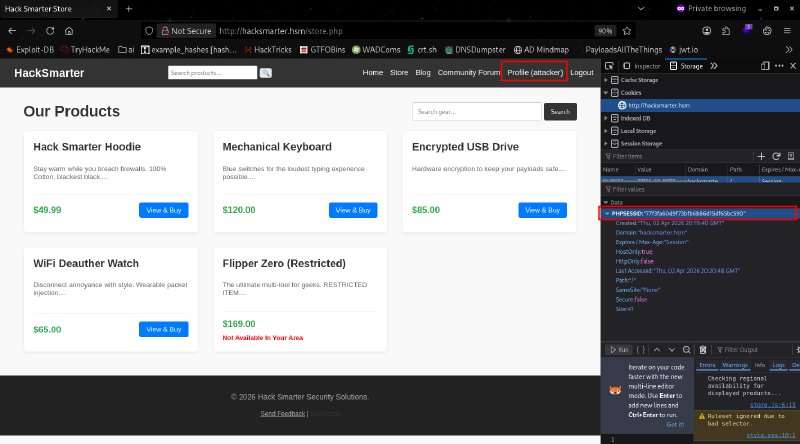Open devtools more options menu
800x444 pixels.
coord(779,66)
